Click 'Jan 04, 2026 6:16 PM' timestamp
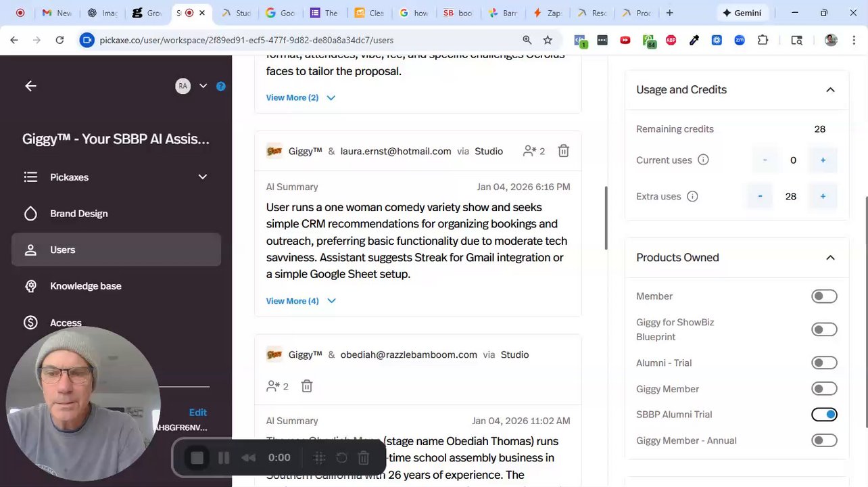868x487 pixels. 523,187
